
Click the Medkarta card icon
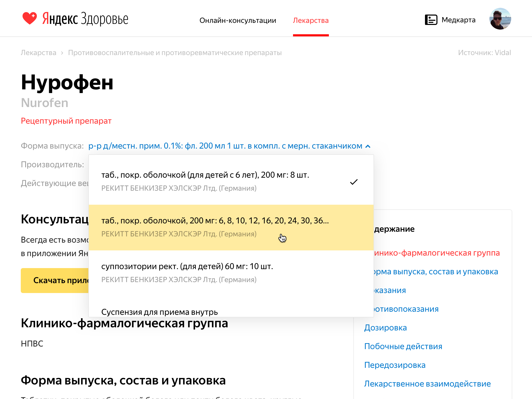tap(431, 20)
